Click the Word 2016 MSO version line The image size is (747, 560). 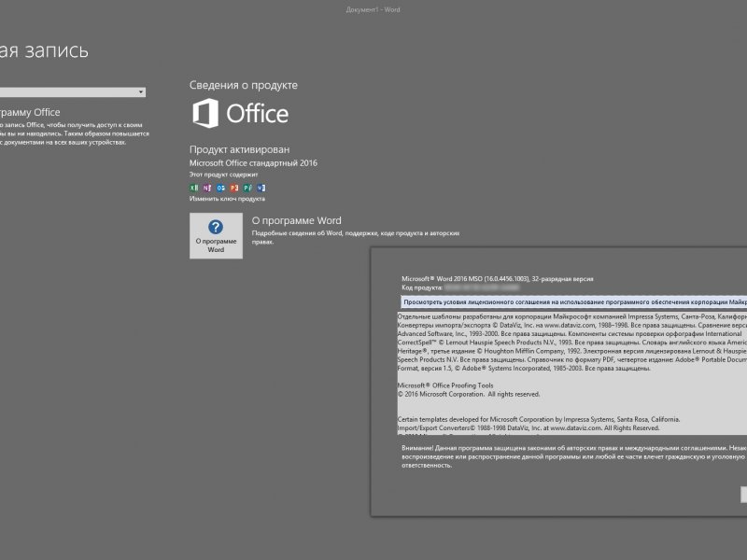[498, 278]
